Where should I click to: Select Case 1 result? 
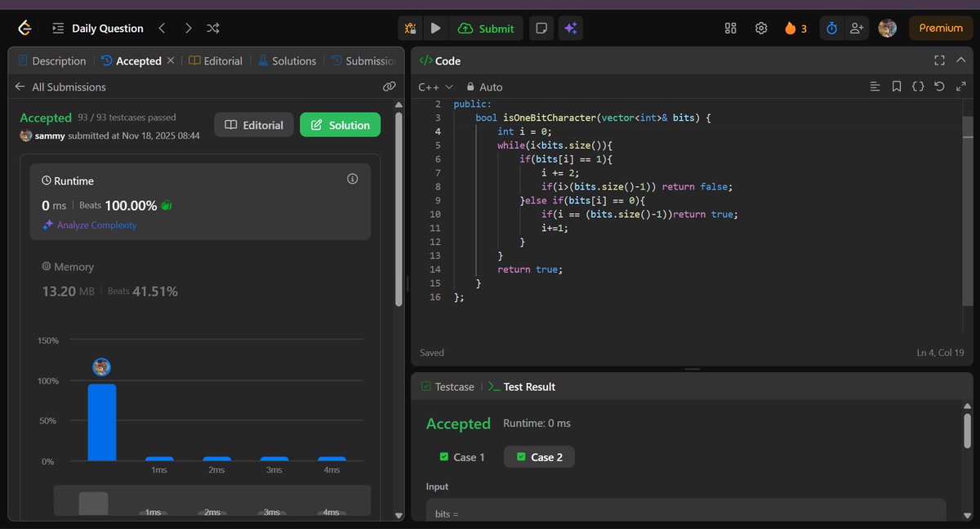coord(462,457)
